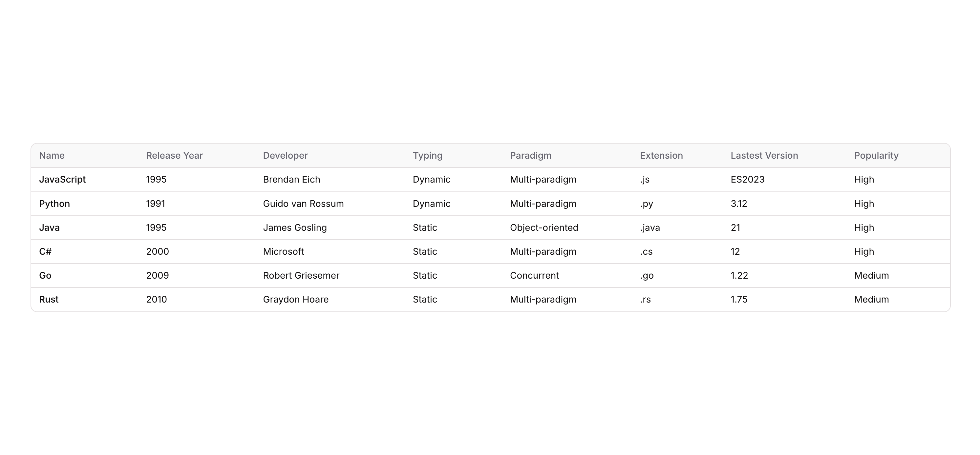
Task: Click the Graydon Hoare developer cell
Action: [296, 300]
